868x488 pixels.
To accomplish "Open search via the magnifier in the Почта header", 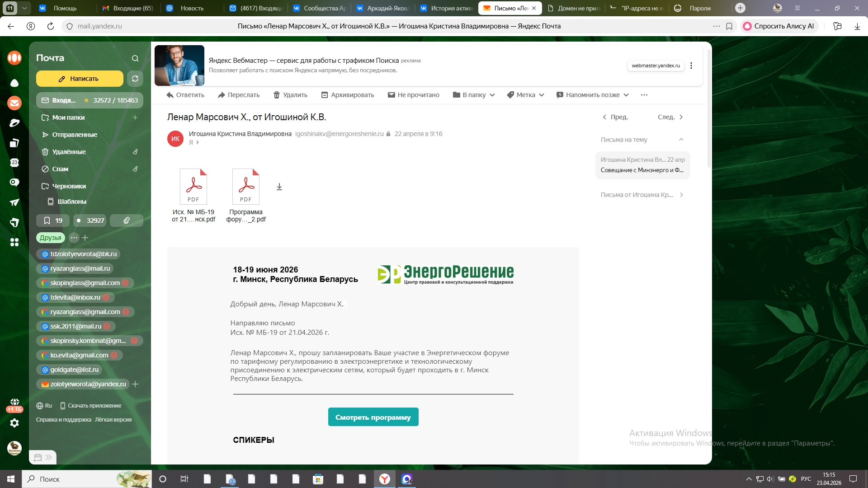I will [x=135, y=58].
